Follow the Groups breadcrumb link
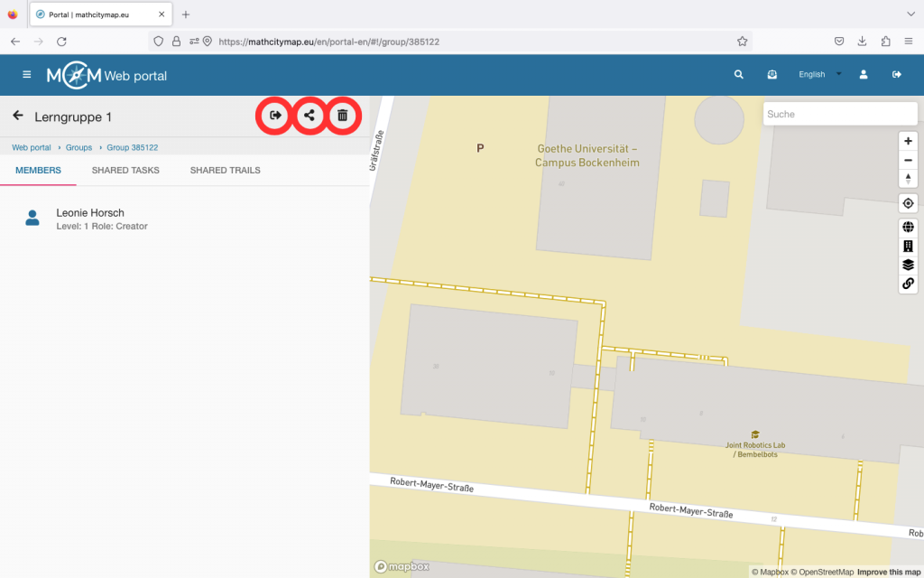Viewport: 924px width, 578px height. [x=79, y=147]
